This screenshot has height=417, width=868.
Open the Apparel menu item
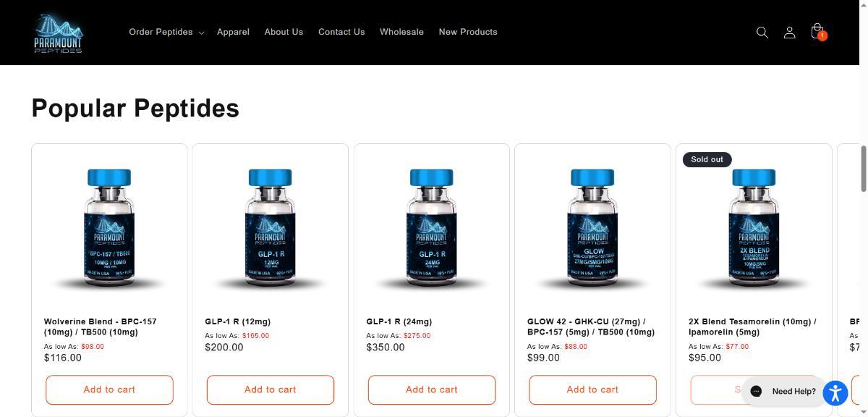pyautogui.click(x=233, y=32)
